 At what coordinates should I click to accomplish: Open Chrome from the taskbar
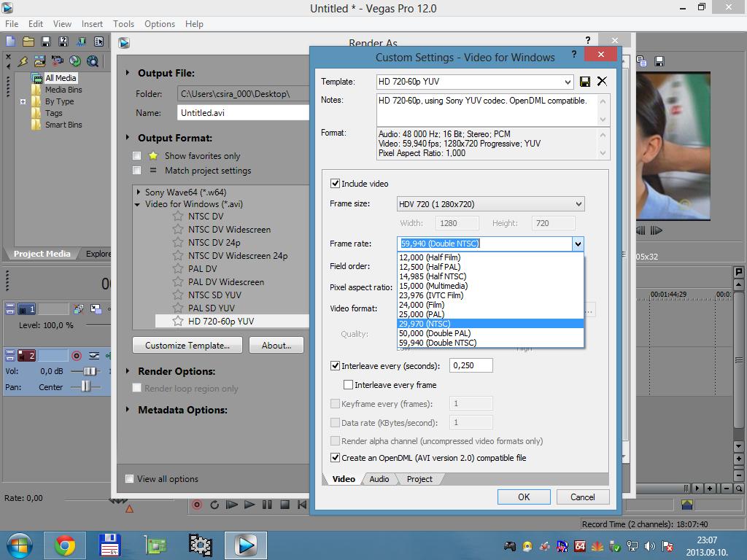pos(65,545)
